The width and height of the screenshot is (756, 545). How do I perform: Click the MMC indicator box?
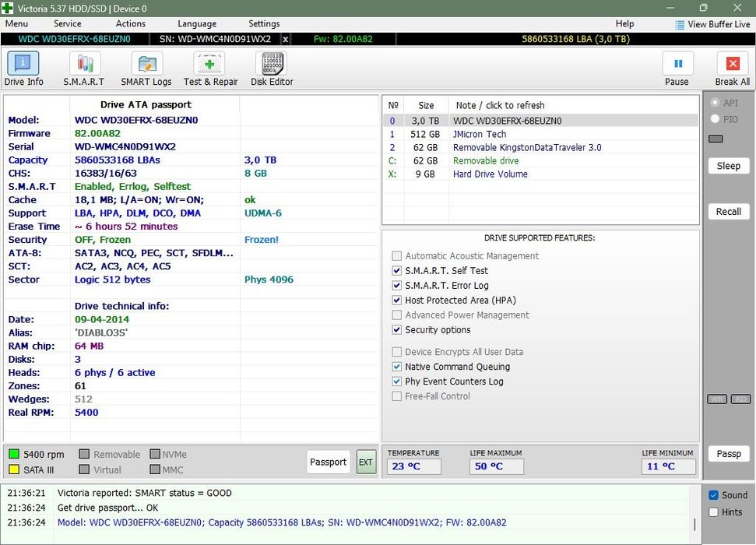[155, 469]
